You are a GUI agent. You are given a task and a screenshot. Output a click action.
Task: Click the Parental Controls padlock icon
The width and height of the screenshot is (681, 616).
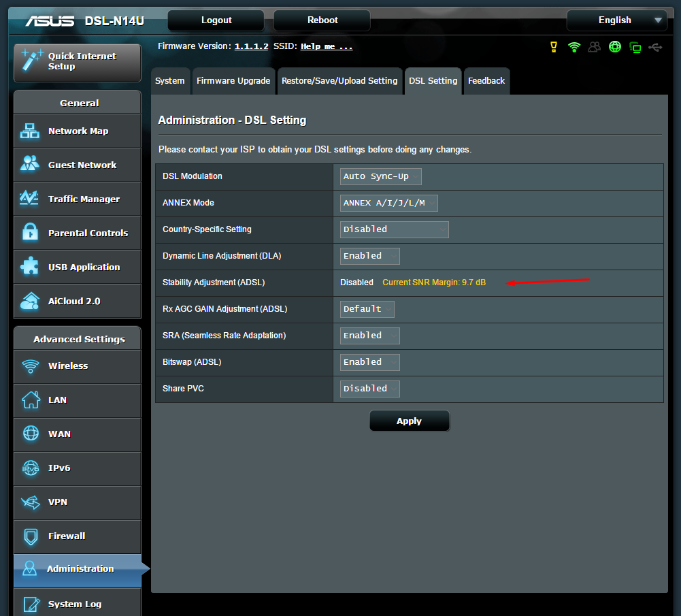click(x=30, y=232)
